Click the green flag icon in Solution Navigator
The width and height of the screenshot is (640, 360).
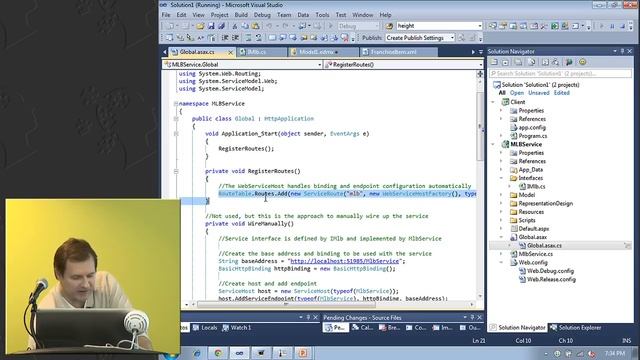tap(569, 62)
